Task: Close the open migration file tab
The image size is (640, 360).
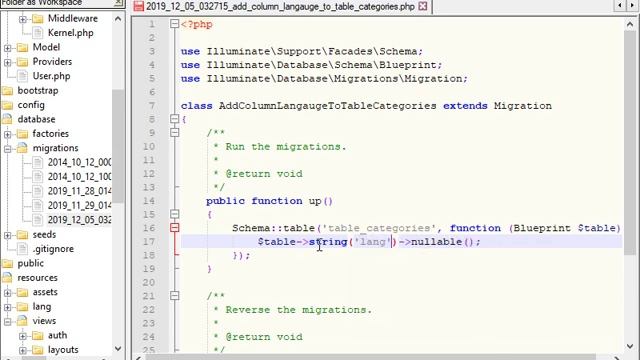Action: coord(423,6)
